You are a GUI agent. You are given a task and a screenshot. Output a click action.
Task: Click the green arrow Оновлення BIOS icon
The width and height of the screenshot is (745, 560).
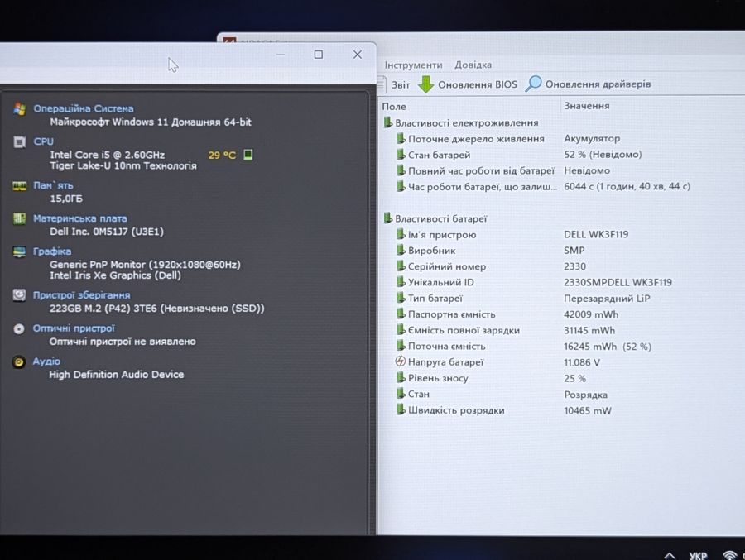pyautogui.click(x=425, y=84)
